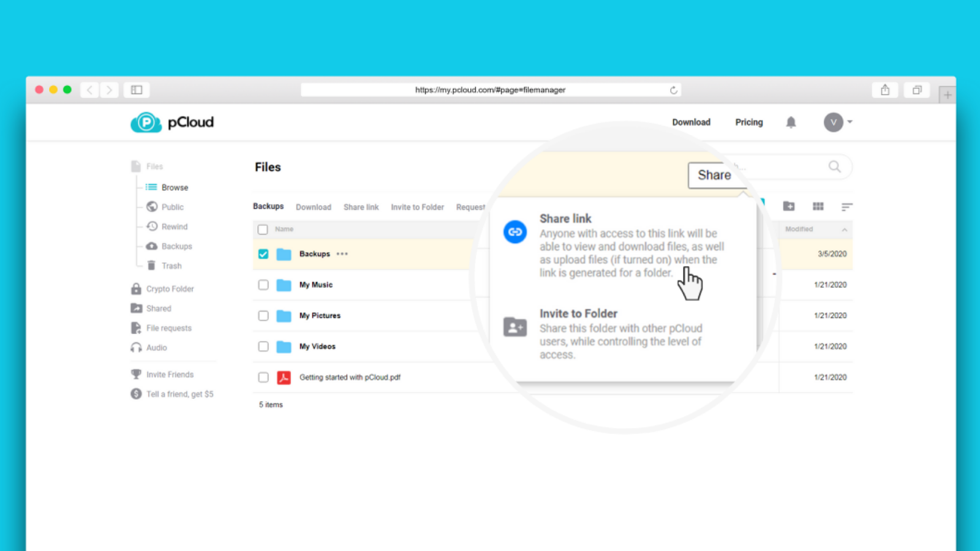
Task: Click the PDF icon of Getting started file
Action: coord(284,377)
